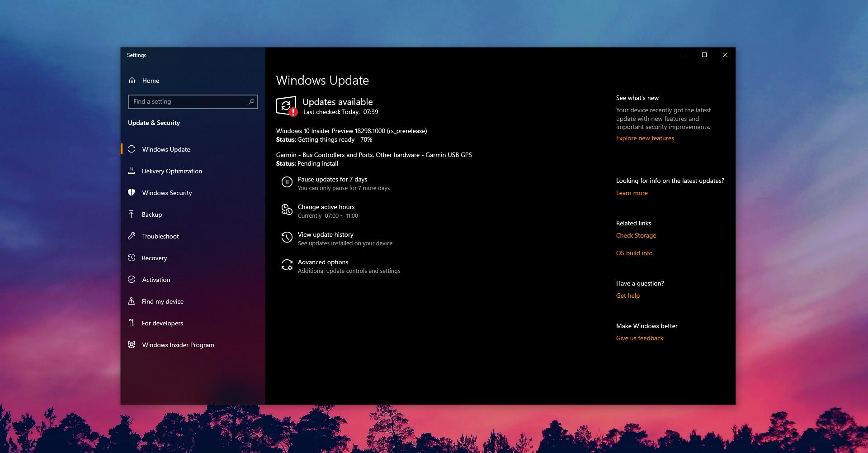Click the Windows Update sync icon in sidebar
This screenshot has height=453, width=868.
pos(132,149)
